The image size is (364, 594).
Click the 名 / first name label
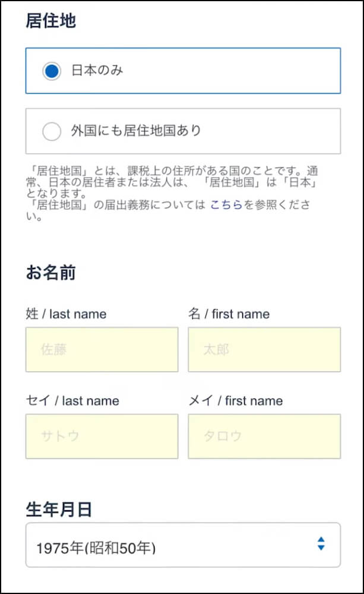point(229,314)
